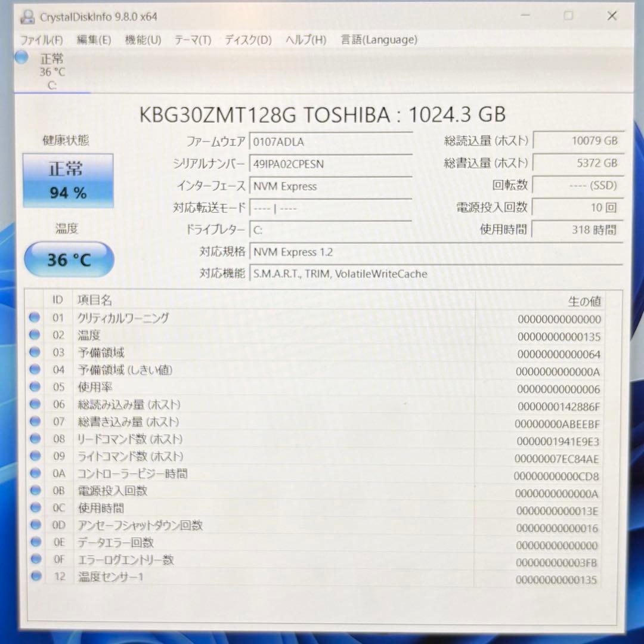Screen dimensions: 644x644
Task: Click the status dot beside 温度センサー1
Action: [x=34, y=577]
